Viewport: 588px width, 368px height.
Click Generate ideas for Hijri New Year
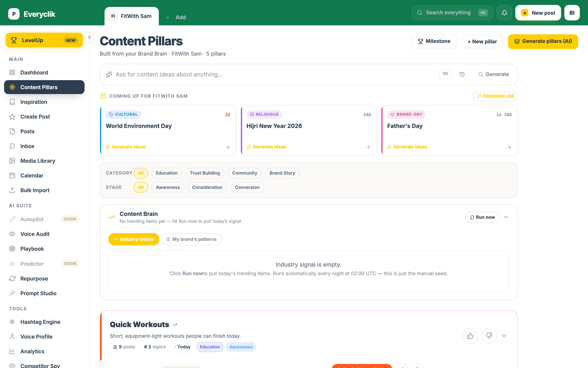click(x=266, y=147)
